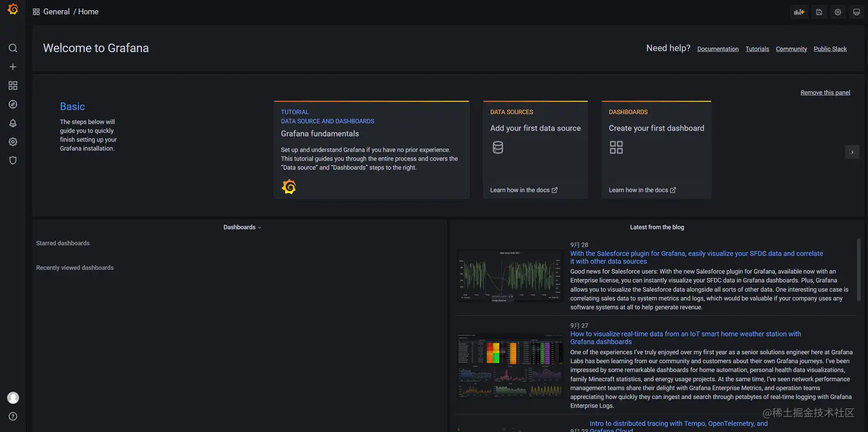Click the Need help? text
This screenshot has height=432, width=868.
coord(668,48)
